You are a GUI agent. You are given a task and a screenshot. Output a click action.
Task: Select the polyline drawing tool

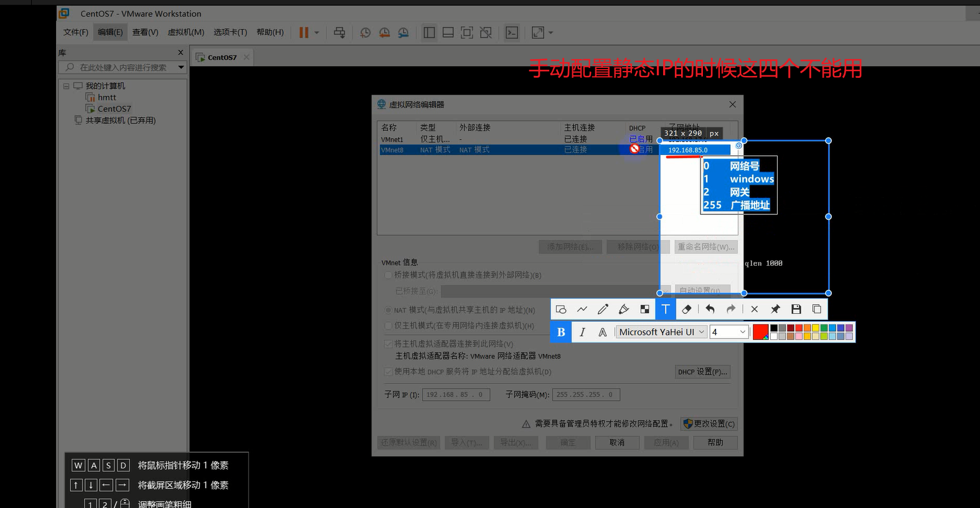[582, 309]
